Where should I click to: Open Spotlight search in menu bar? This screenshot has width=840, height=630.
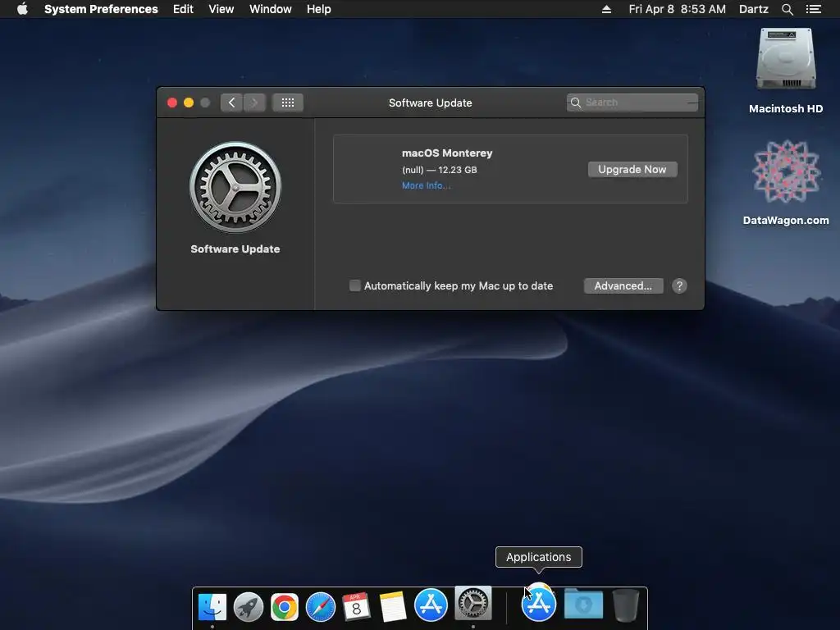pos(787,9)
